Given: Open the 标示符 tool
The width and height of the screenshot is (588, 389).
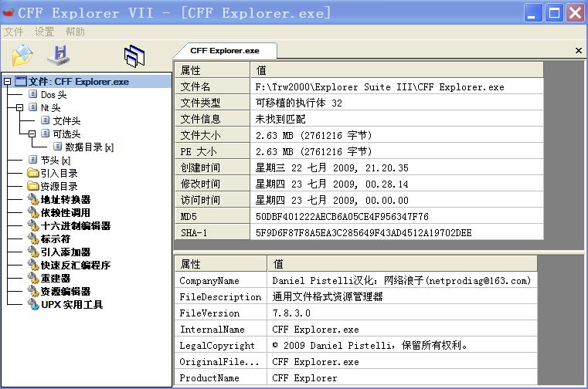Looking at the screenshot, I should (56, 238).
